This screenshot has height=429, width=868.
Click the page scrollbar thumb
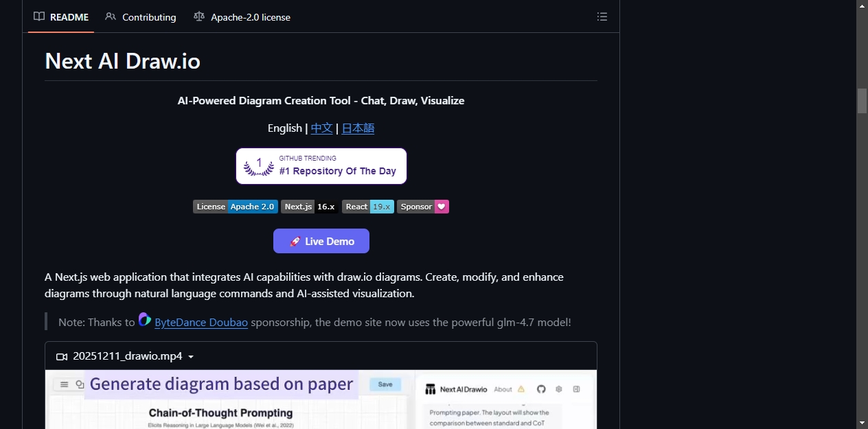pos(862,101)
